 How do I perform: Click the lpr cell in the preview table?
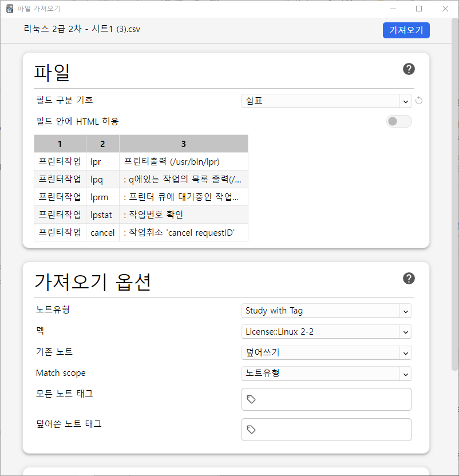pyautogui.click(x=102, y=161)
